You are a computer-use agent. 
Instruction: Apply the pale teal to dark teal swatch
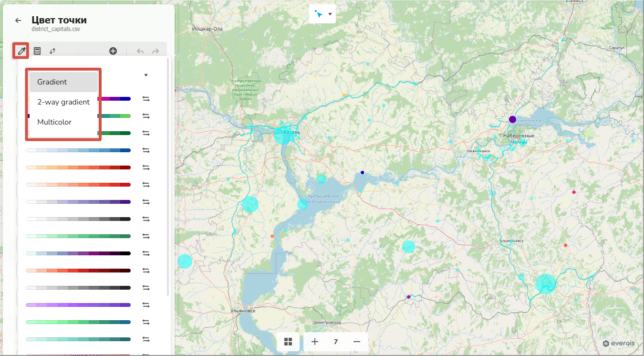78,339
